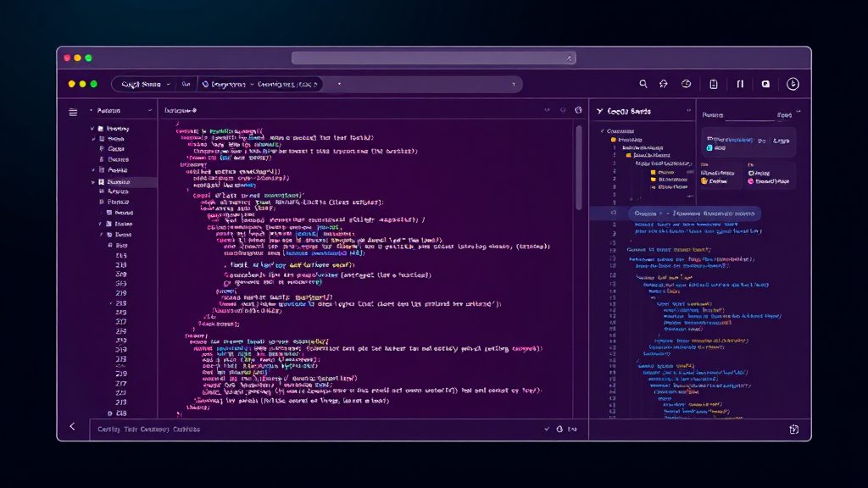Click the checkmark icon in the bottom status bar
Screen dimensions: 868x488
click(x=547, y=429)
